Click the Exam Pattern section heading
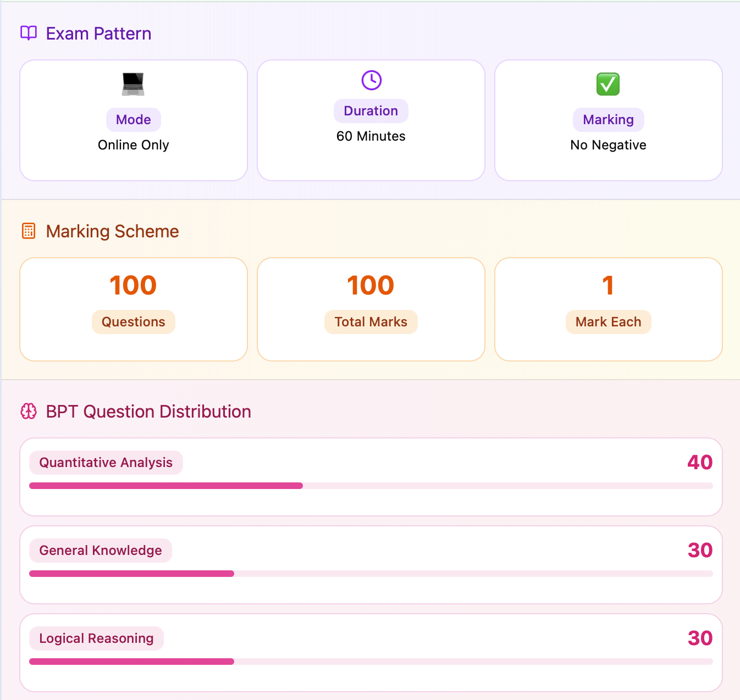 (x=98, y=34)
